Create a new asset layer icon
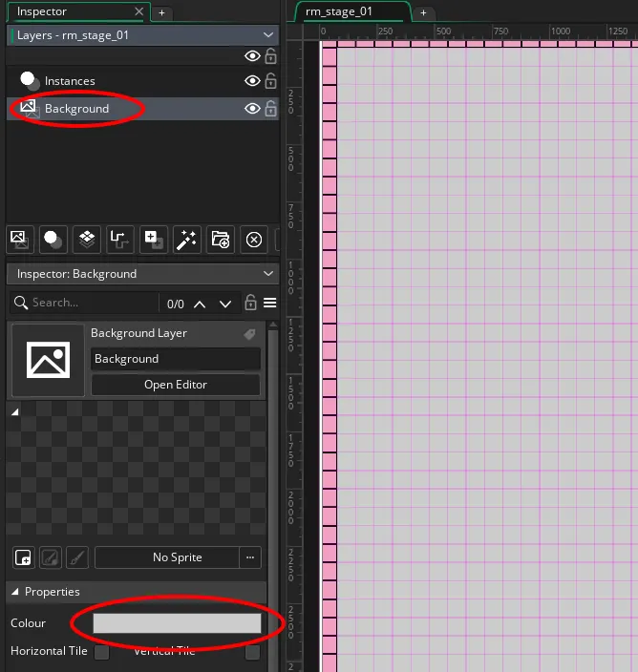 click(x=154, y=240)
